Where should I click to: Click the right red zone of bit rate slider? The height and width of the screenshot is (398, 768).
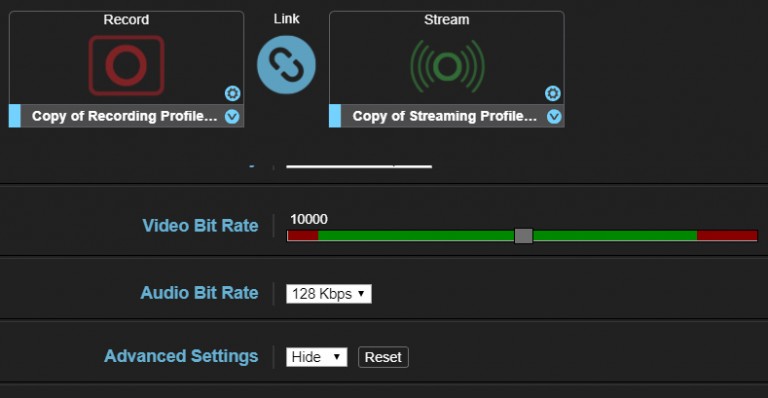pos(727,235)
